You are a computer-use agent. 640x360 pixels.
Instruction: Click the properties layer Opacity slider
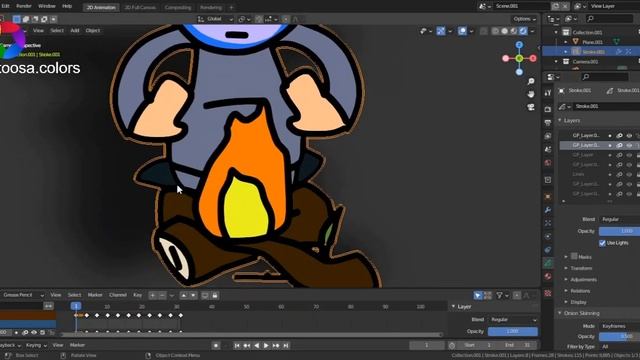(619, 231)
